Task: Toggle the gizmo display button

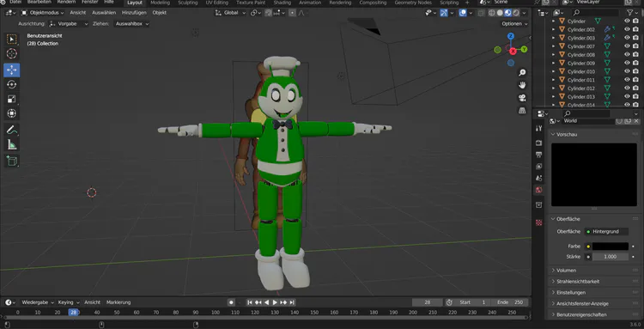Action: click(x=444, y=13)
